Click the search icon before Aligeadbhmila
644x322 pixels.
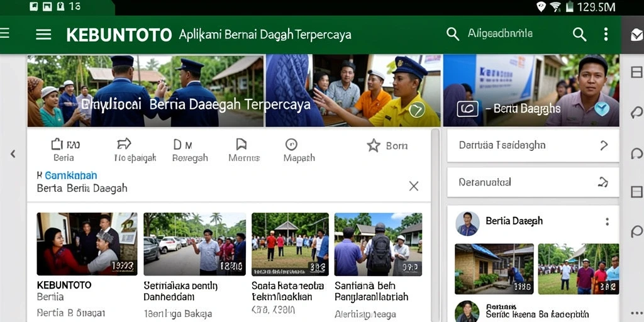(453, 34)
